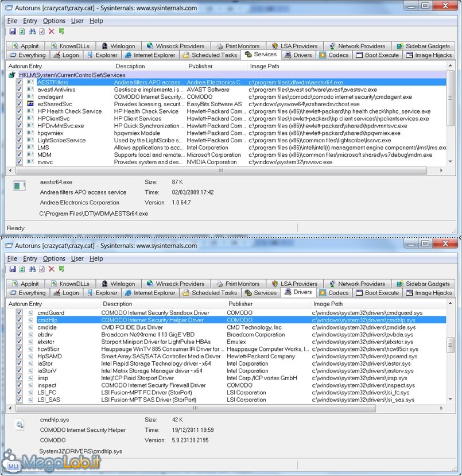
Task: Switch to Scheduled Tasks tab in the upper window
Action: pos(210,55)
